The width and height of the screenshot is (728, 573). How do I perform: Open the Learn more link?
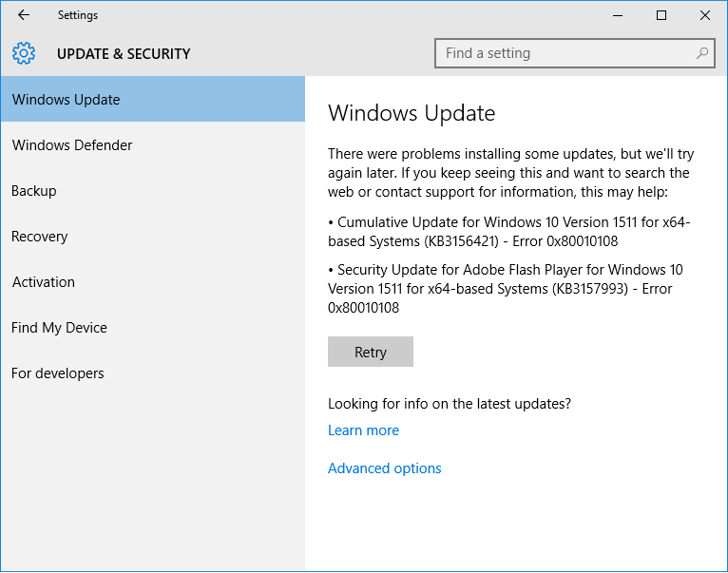coord(364,430)
